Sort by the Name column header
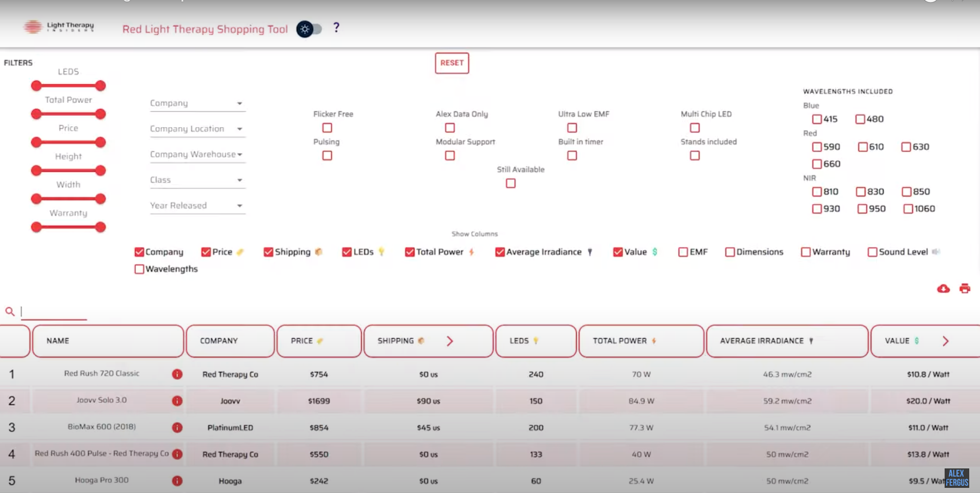Screen dimensions: 980x493 (108, 341)
